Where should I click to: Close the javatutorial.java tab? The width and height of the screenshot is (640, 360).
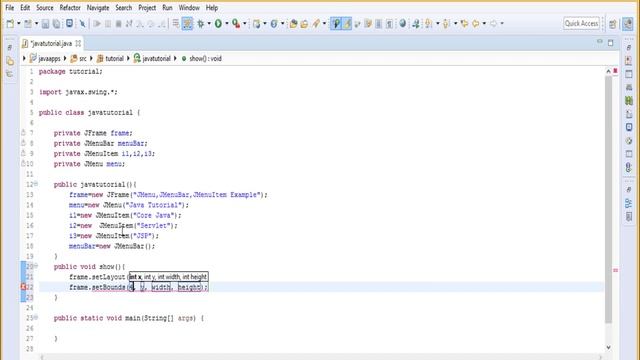[78, 43]
